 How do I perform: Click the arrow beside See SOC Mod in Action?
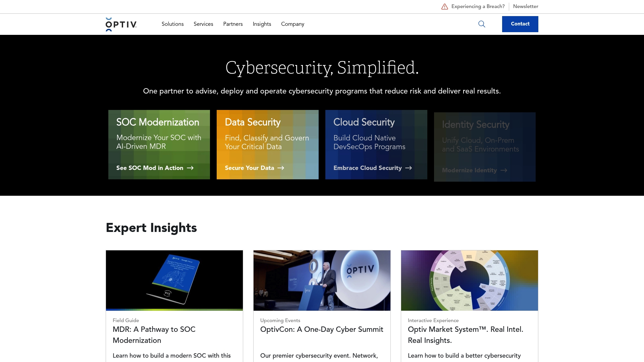pyautogui.click(x=190, y=168)
